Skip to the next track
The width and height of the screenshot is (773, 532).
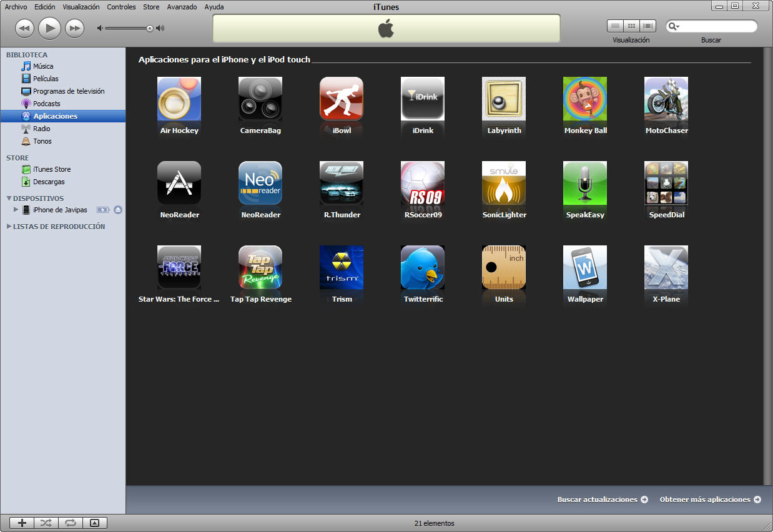pyautogui.click(x=74, y=28)
